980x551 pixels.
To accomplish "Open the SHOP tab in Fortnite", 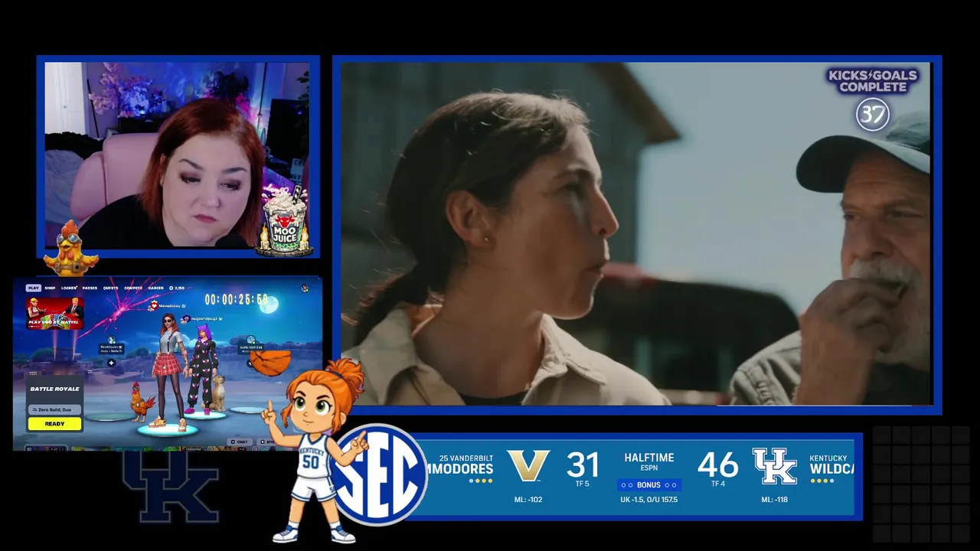I will click(x=50, y=288).
